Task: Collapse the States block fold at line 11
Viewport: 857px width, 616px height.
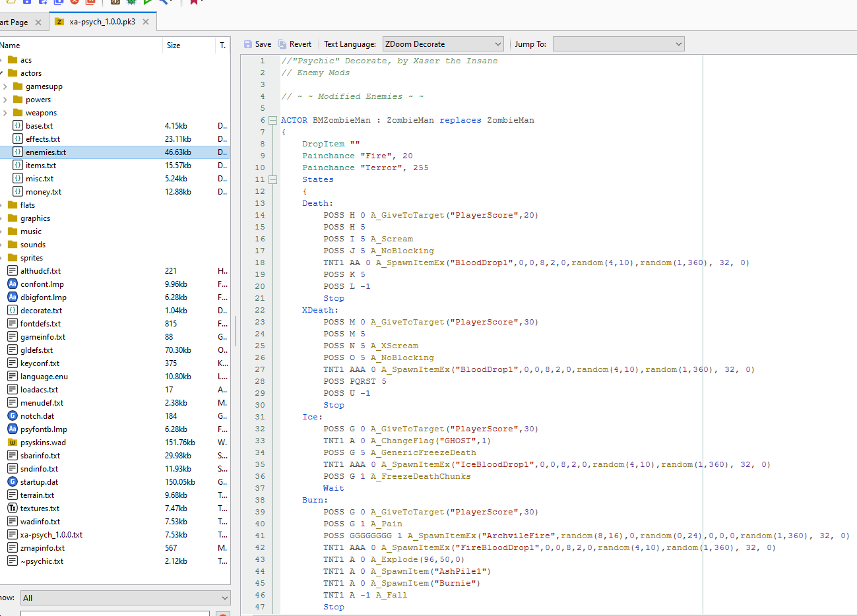Action: click(272, 179)
